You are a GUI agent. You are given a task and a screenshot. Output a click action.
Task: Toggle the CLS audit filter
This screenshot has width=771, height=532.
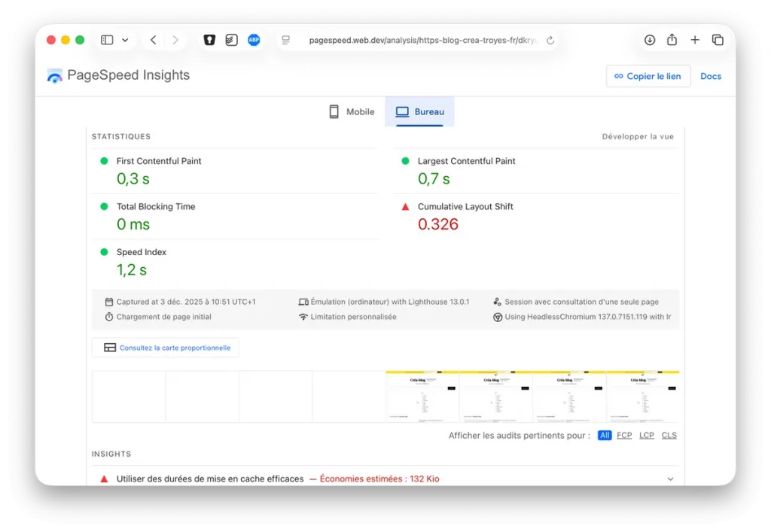coord(669,435)
